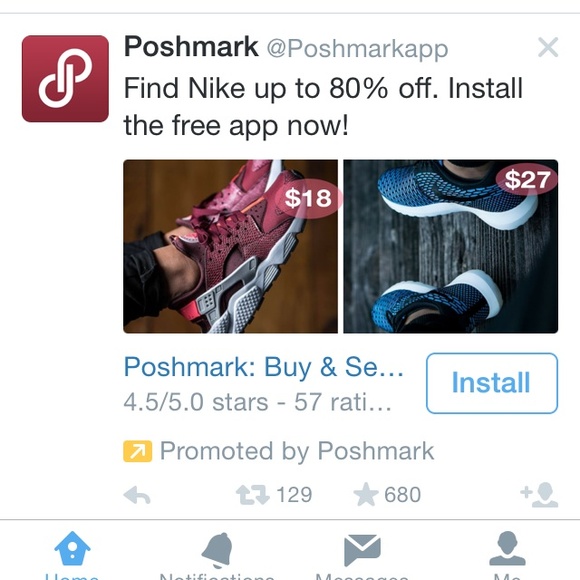The height and width of the screenshot is (580, 580).
Task: Open the Messages envelope tab
Action: [x=362, y=555]
